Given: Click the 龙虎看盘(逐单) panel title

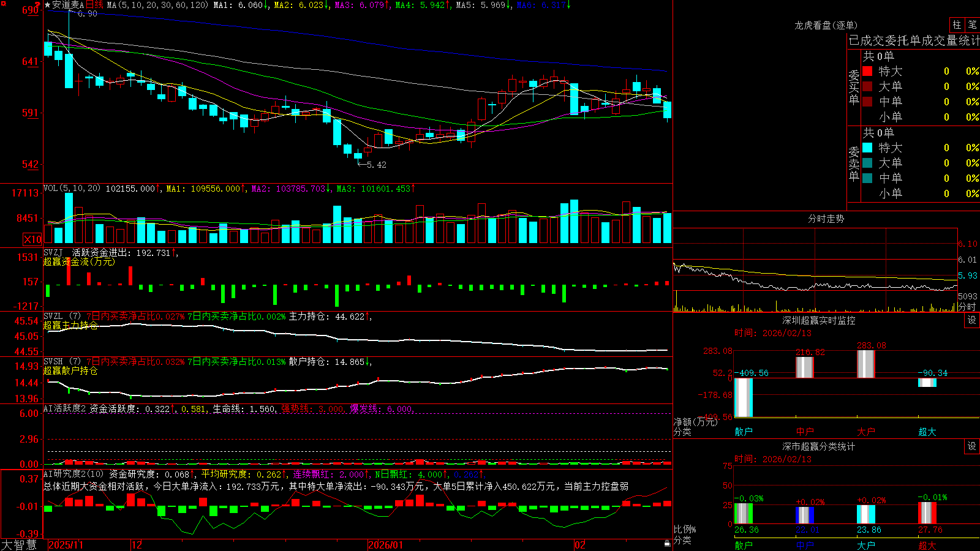Looking at the screenshot, I should click(x=826, y=25).
